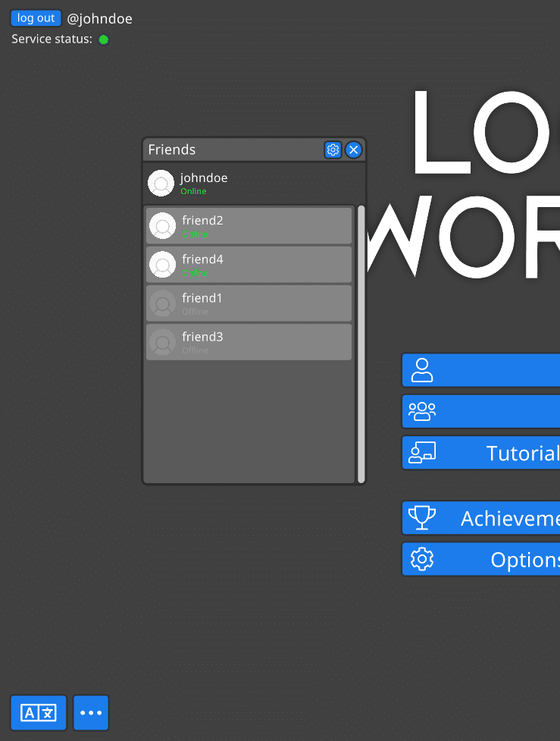Viewport: 560px width, 741px height.
Task: Click johndoe's Online status text
Action: point(193,191)
